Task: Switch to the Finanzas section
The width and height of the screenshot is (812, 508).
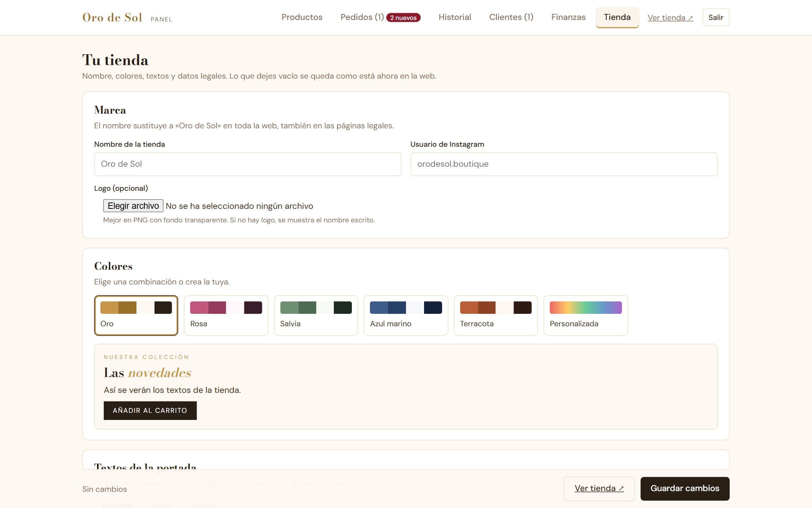Action: (x=568, y=17)
